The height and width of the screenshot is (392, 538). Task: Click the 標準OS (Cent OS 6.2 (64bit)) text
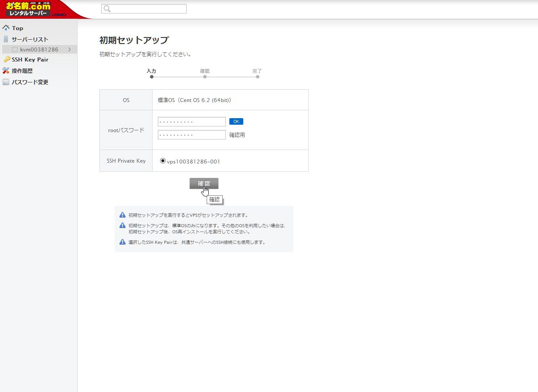coord(194,100)
